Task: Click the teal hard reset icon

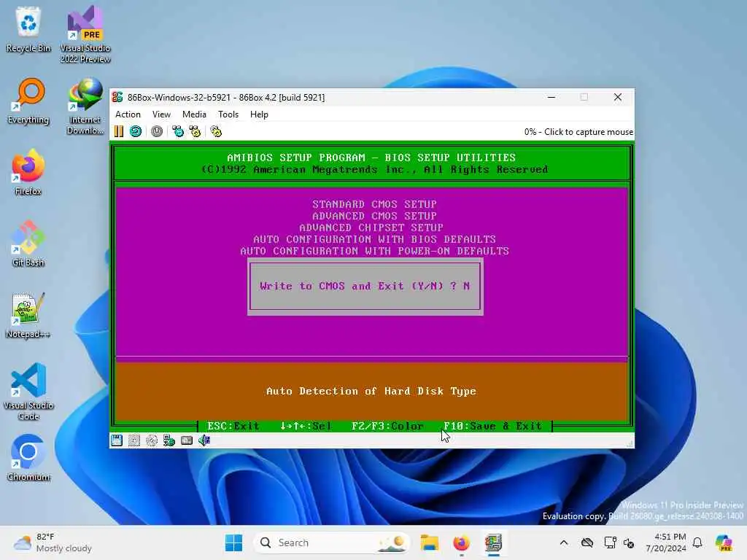Action: 136,131
